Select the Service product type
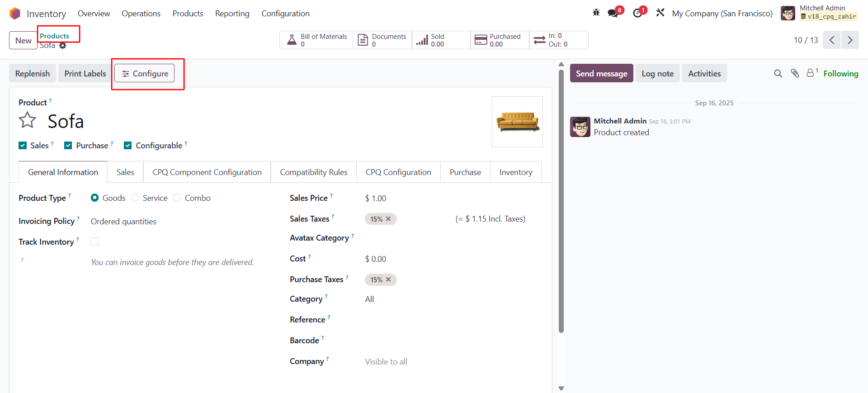The width and height of the screenshot is (868, 393). point(135,198)
